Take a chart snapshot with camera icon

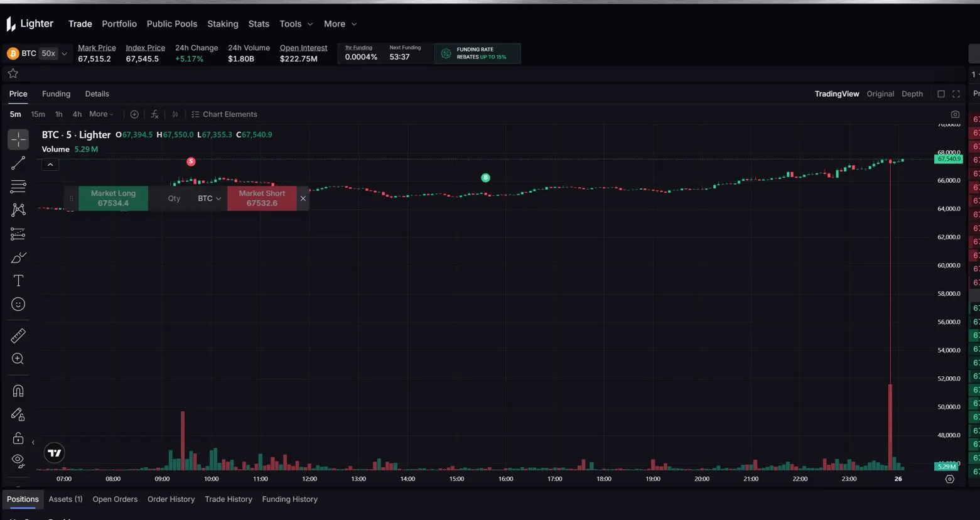(x=955, y=114)
